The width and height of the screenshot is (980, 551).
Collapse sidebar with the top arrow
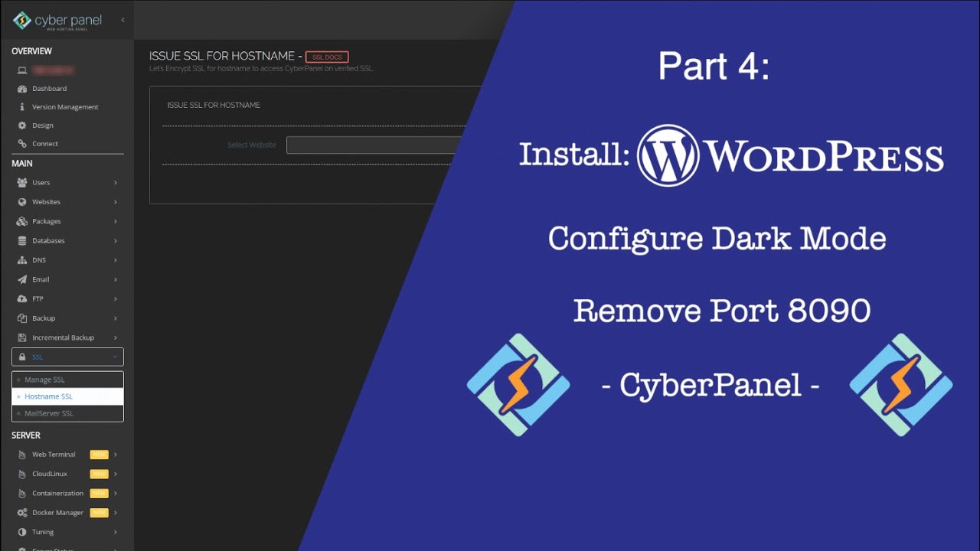(x=122, y=20)
